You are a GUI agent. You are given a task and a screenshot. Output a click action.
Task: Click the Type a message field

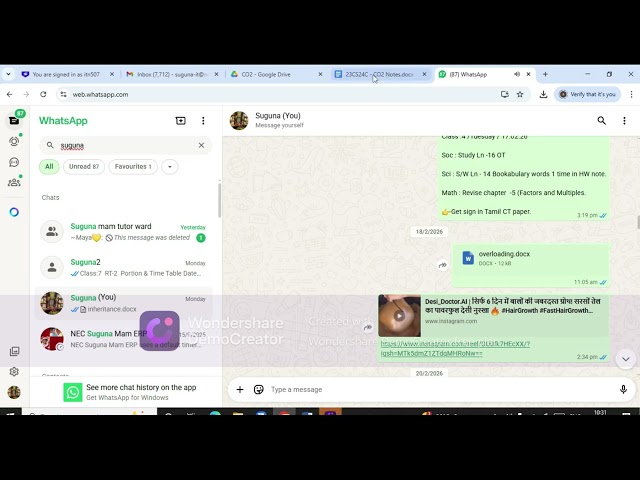[x=441, y=389]
